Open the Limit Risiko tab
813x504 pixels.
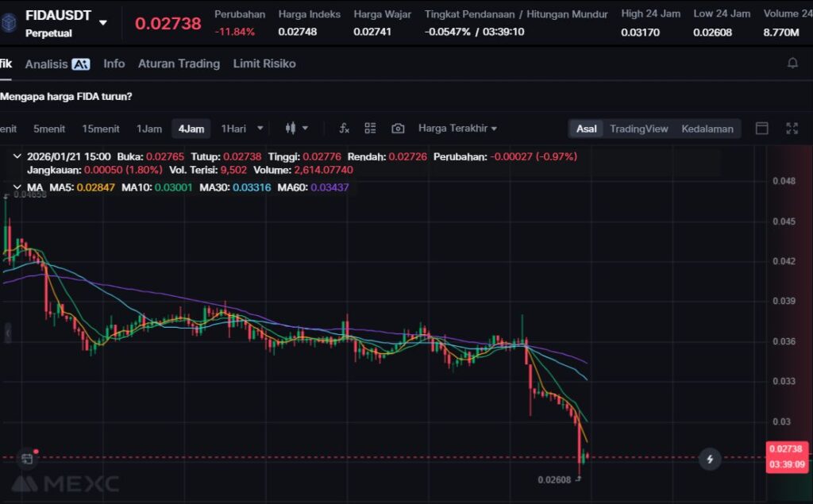point(264,63)
